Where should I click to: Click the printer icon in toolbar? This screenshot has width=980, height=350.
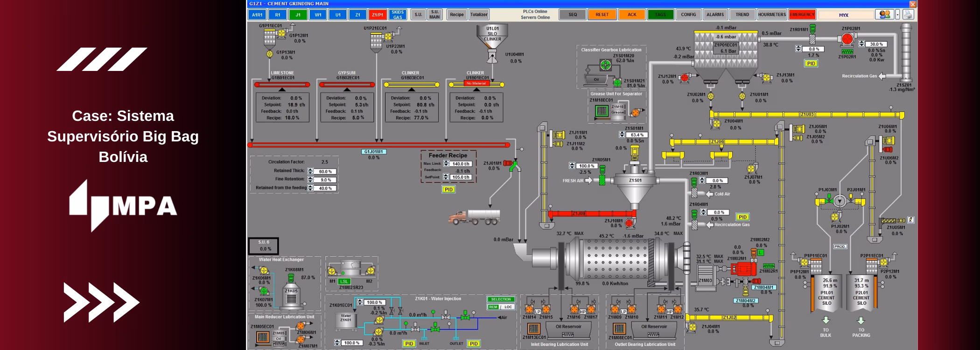[x=908, y=14]
